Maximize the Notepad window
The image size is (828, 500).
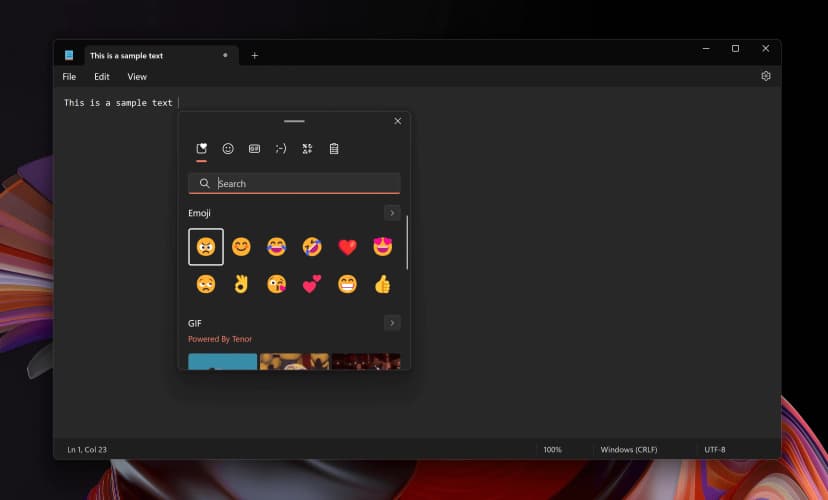(x=735, y=49)
